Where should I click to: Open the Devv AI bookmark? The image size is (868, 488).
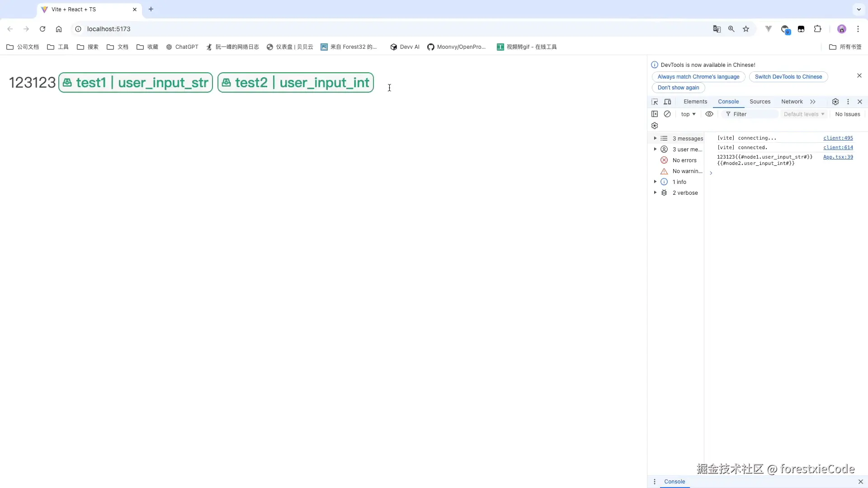pos(405,47)
